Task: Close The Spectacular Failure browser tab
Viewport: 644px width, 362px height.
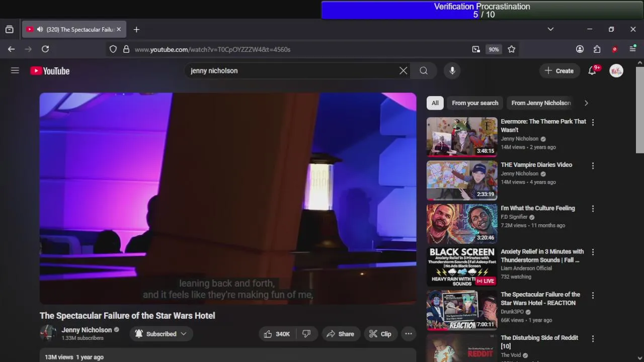Action: pyautogui.click(x=119, y=30)
